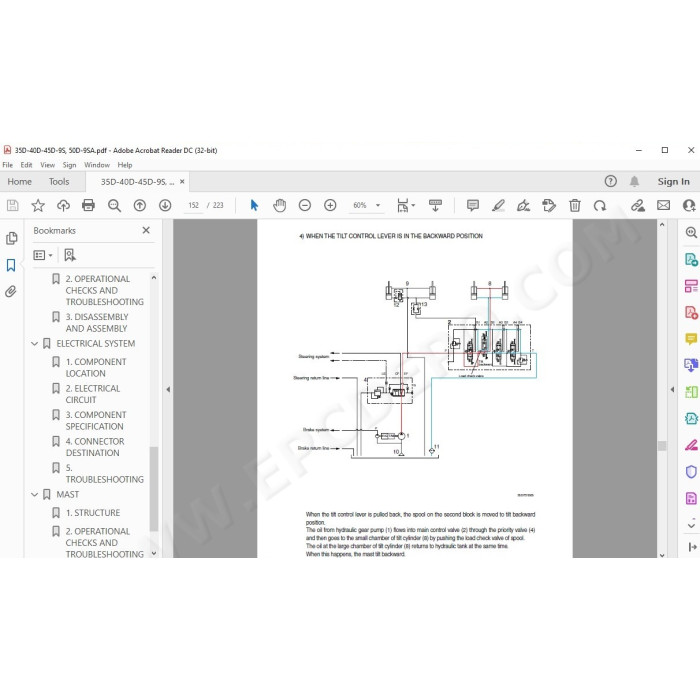This screenshot has height=700, width=700.
Task: Open bookmark 1. COMPONENT LOCATION
Action: point(96,367)
